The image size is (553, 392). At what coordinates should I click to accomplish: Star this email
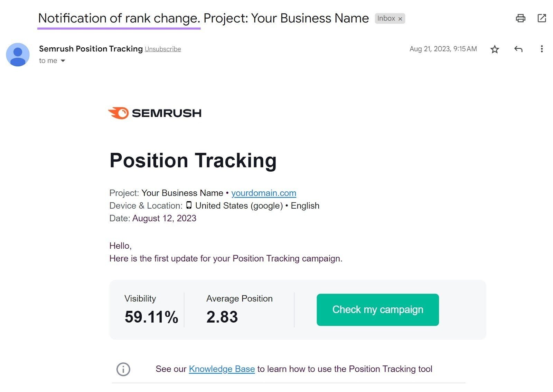pos(495,49)
